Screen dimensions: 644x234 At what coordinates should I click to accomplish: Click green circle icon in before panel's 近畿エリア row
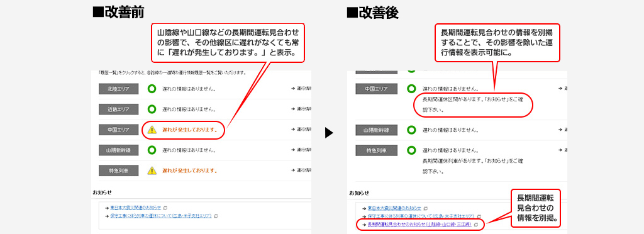coord(152,109)
